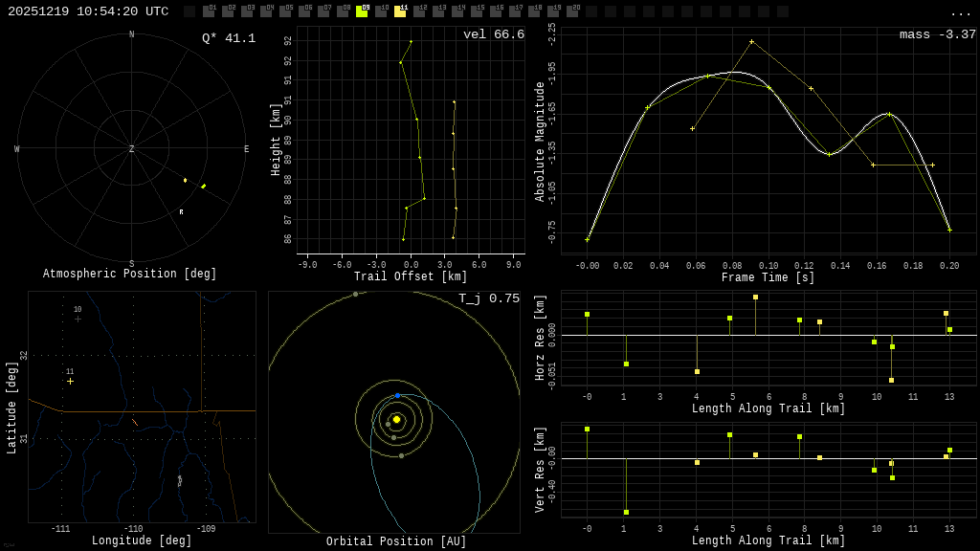The width and height of the screenshot is (980, 551).
Task: Click the station 05 indicator box
Action: (x=285, y=11)
